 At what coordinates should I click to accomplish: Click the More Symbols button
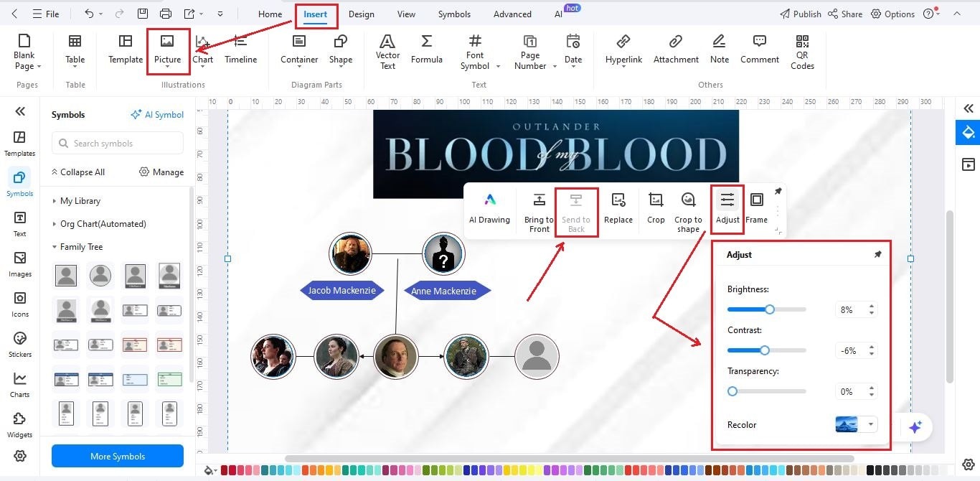(x=117, y=456)
